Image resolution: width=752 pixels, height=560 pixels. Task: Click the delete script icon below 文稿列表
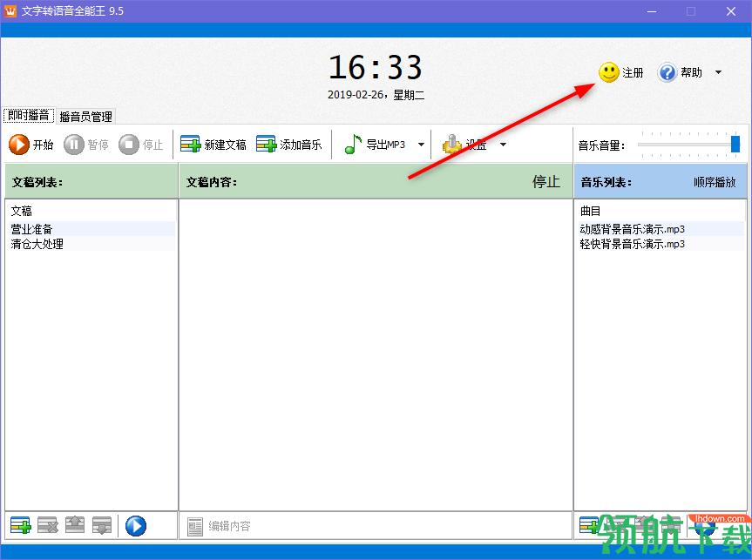[x=47, y=526]
